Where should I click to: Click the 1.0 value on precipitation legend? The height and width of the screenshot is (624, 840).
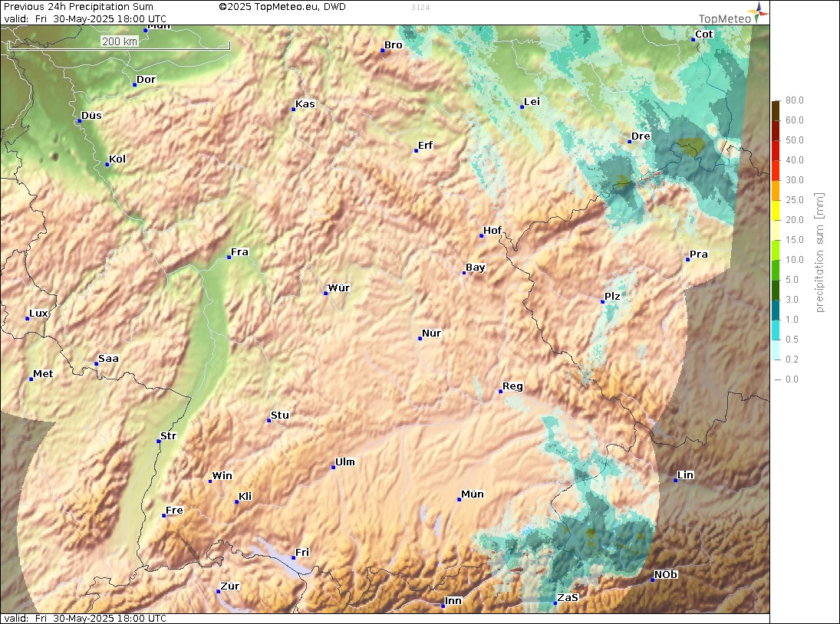pos(792,320)
